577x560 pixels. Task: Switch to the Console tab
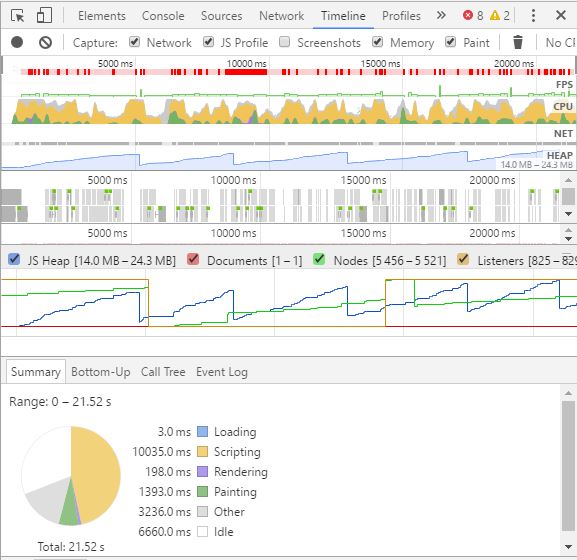pos(163,16)
